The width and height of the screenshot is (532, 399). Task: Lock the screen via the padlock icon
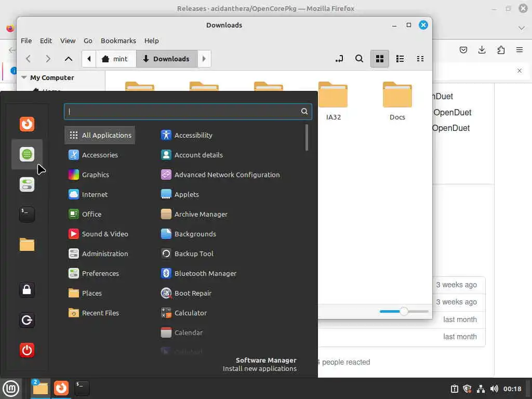[27, 290]
